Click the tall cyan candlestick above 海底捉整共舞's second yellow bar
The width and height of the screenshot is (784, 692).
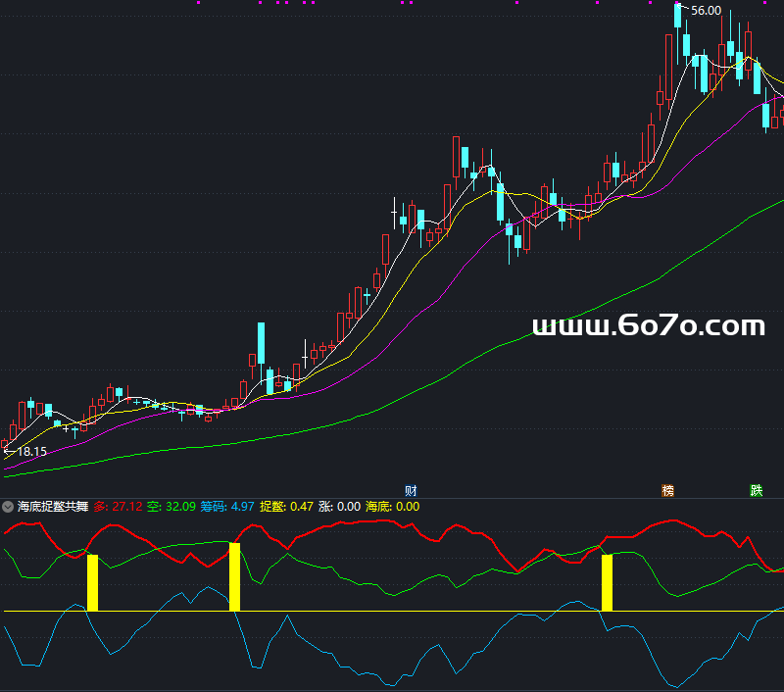261,343
